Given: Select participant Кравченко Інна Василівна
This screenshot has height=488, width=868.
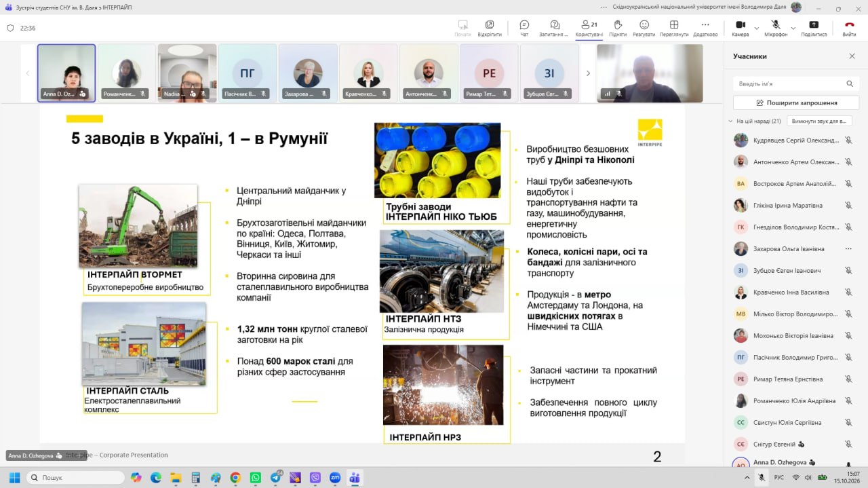Looking at the screenshot, I should (x=793, y=293).
